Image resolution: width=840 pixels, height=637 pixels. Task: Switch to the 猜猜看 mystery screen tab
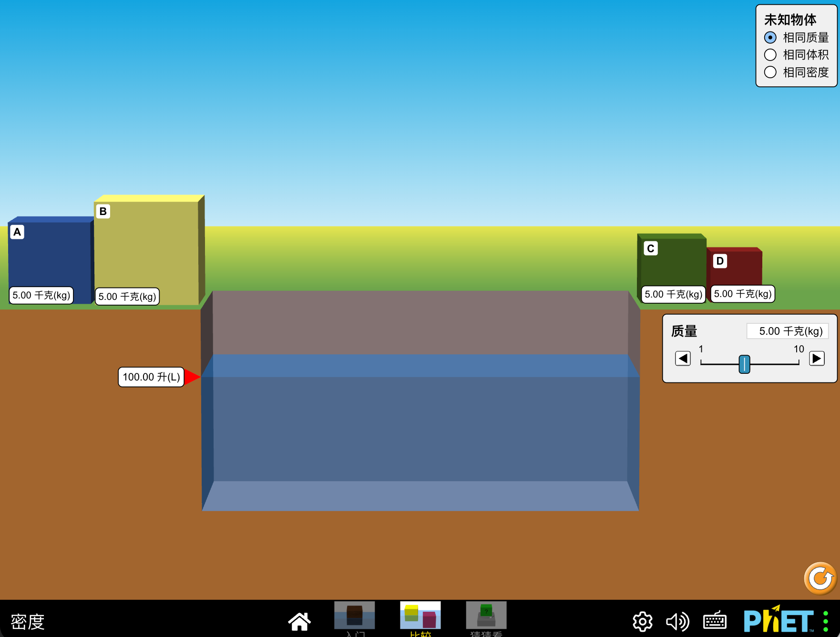click(486, 619)
